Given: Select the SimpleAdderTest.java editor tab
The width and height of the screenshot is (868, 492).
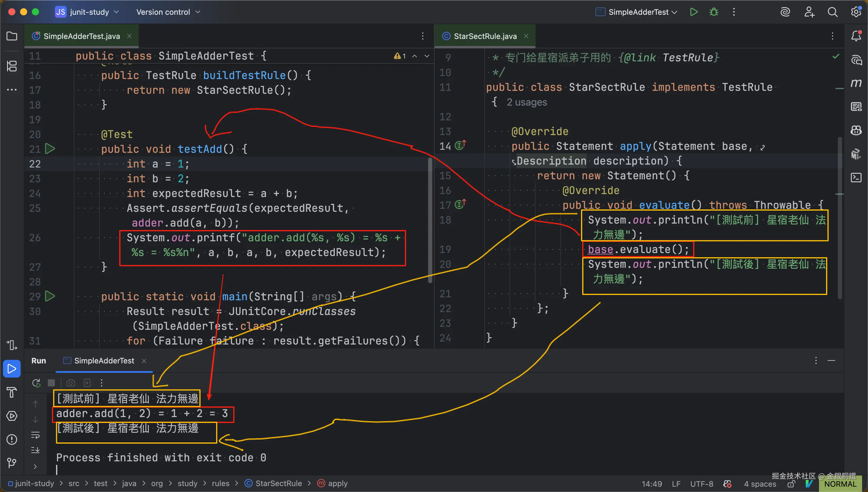Looking at the screenshot, I should tap(81, 36).
